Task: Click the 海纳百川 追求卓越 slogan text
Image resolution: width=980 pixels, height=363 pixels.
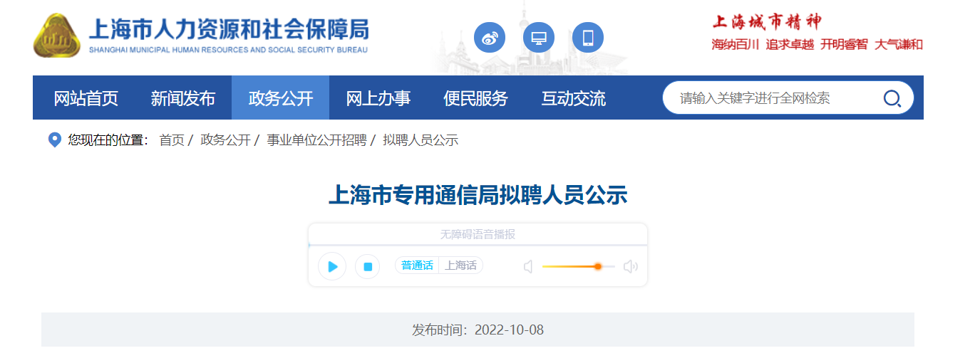Action: coord(763,44)
